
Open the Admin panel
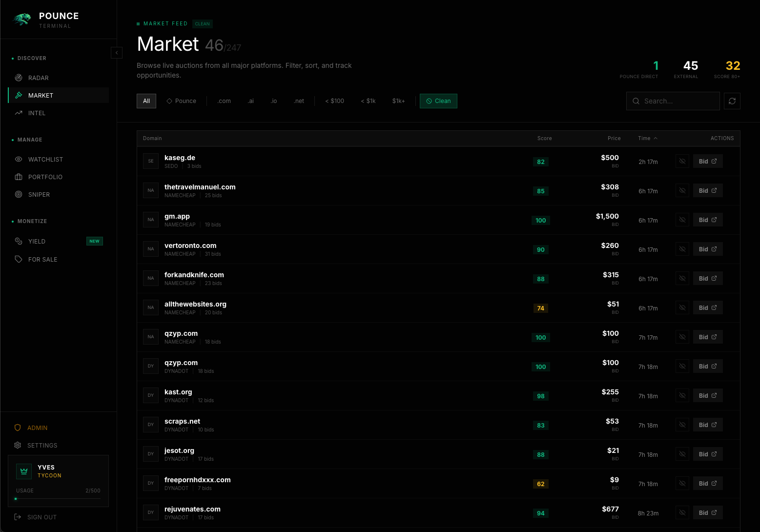pyautogui.click(x=58, y=428)
